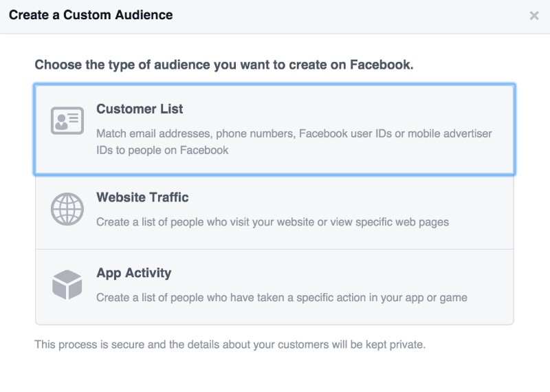Click empty space right of Website Traffic title
This screenshot has width=550, height=392.
click(x=344, y=197)
